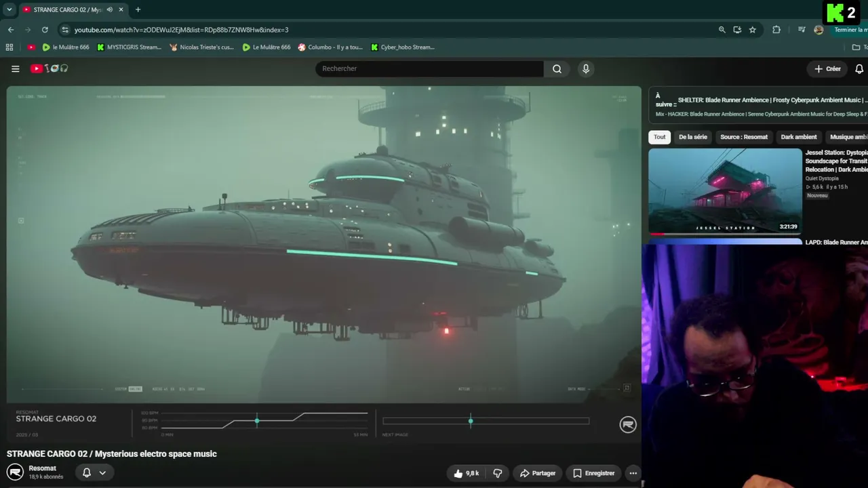868x488 pixels.
Task: Open the Cyber_hobo Stream bookmark
Action: pos(403,47)
